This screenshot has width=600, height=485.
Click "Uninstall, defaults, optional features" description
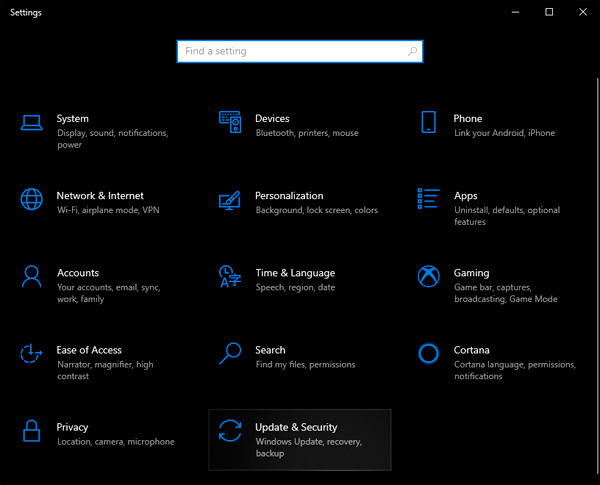(507, 216)
